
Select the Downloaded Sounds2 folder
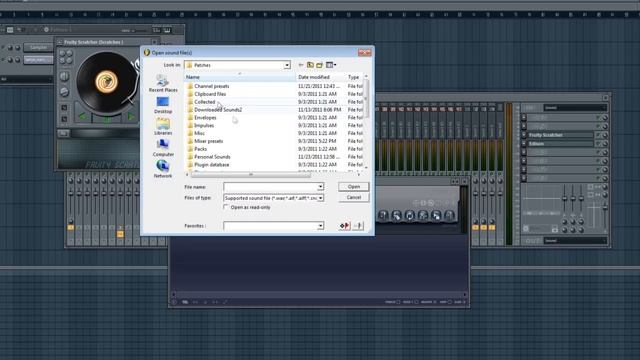218,110
